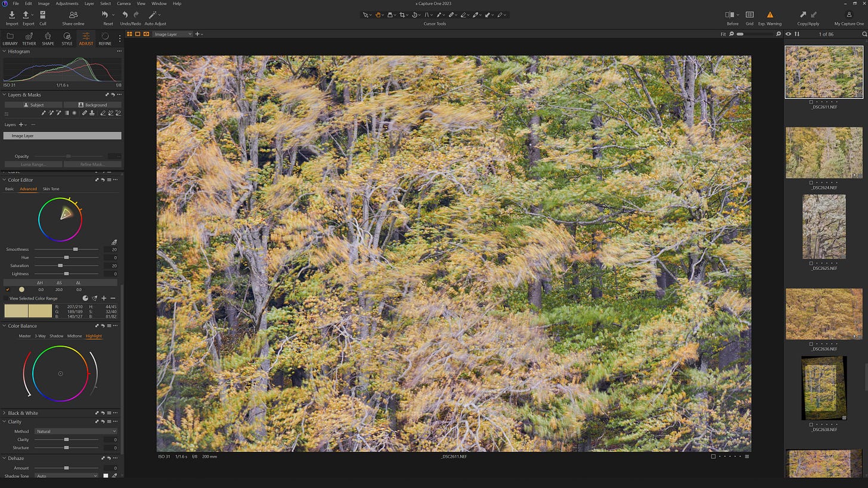Select the Select pointer cursor tool
868x488 pixels.
click(x=365, y=15)
